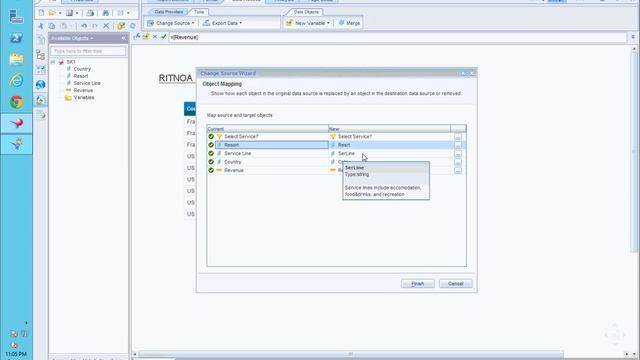Click the formula bar showing =[Revenue]
This screenshot has width=640, height=360.
coord(398,37)
